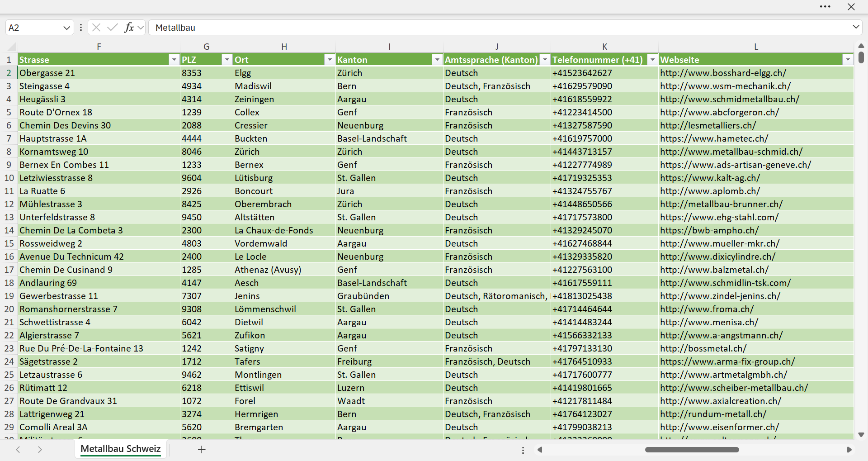The height and width of the screenshot is (461, 868).
Task: Confirm entry with the checkmark icon
Action: 113,28
